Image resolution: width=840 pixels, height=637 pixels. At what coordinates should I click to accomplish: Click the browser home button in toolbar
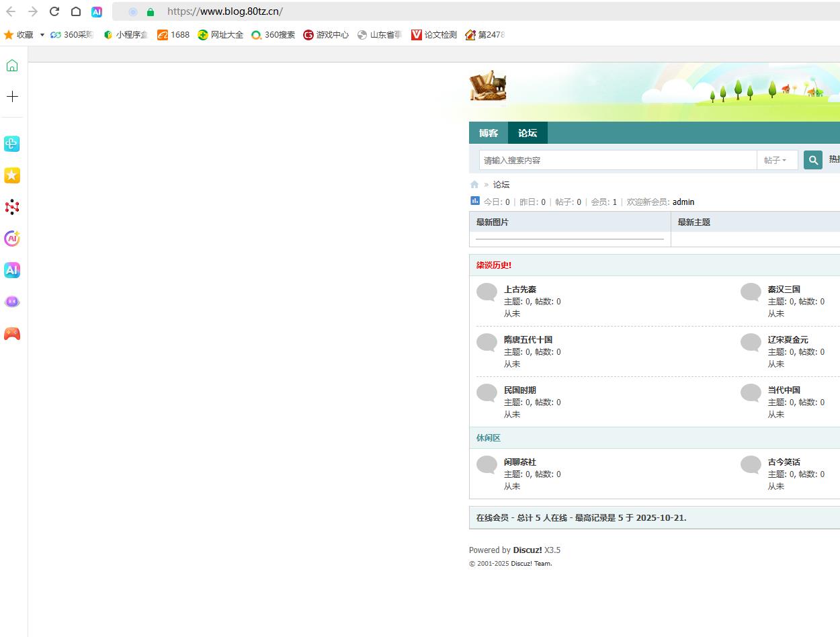76,11
